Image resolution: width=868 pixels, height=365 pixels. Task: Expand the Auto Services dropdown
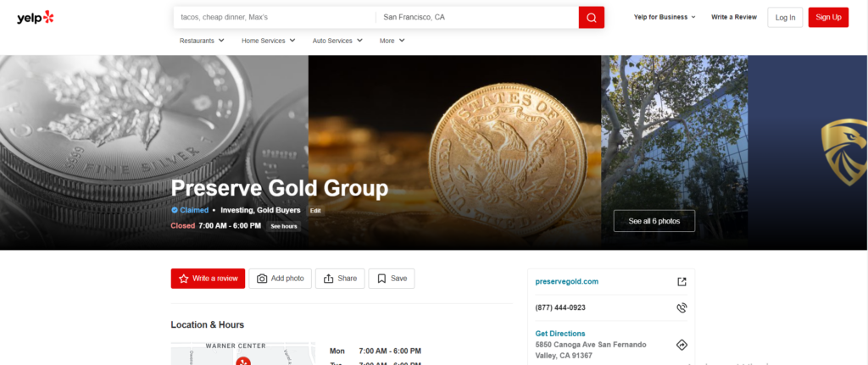click(x=337, y=41)
